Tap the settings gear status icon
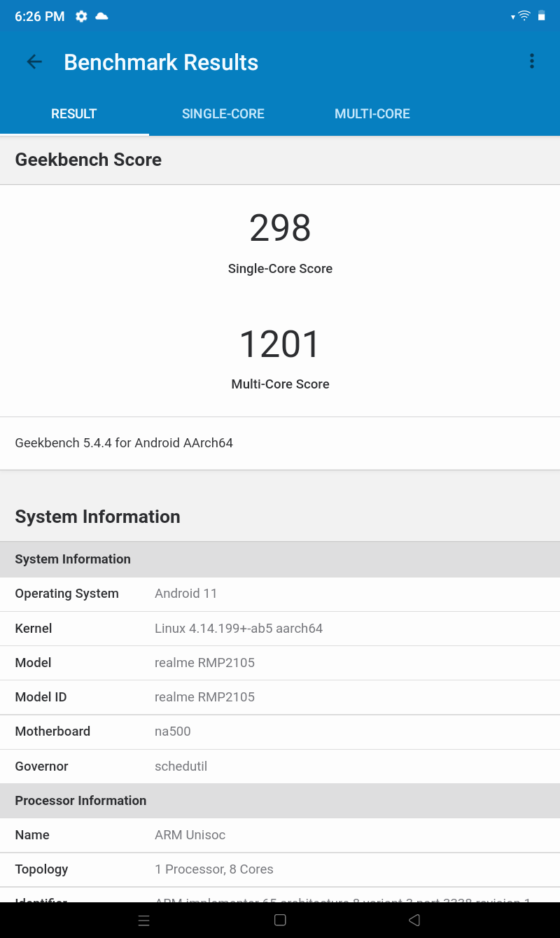Screen dimensions: 560x938 81,16
